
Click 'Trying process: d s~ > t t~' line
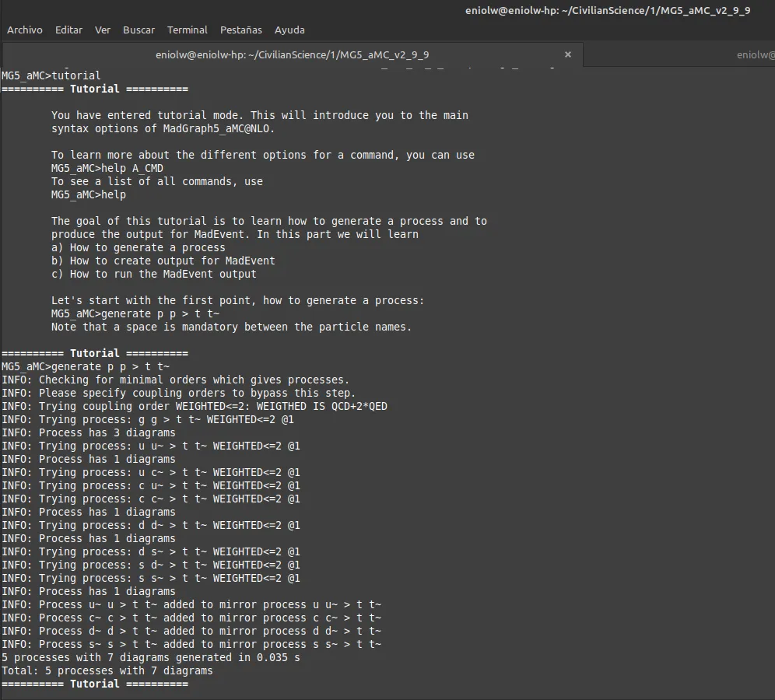tap(151, 551)
